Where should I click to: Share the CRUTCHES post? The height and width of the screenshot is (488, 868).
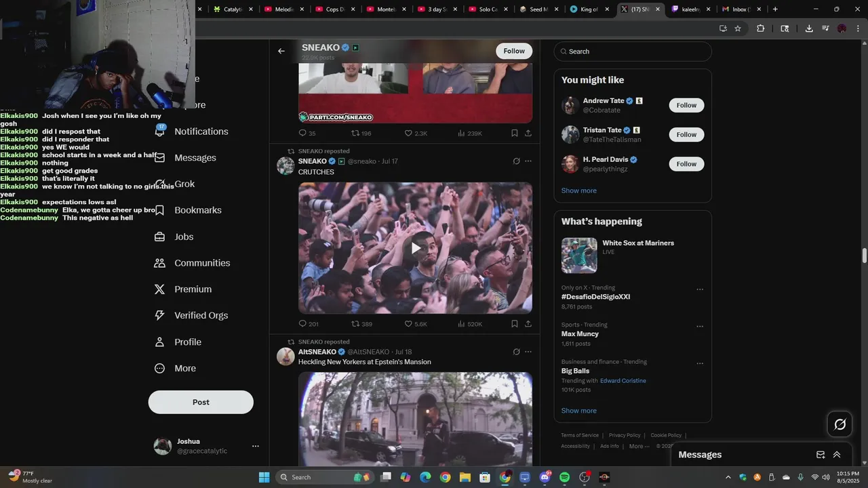pos(528,324)
